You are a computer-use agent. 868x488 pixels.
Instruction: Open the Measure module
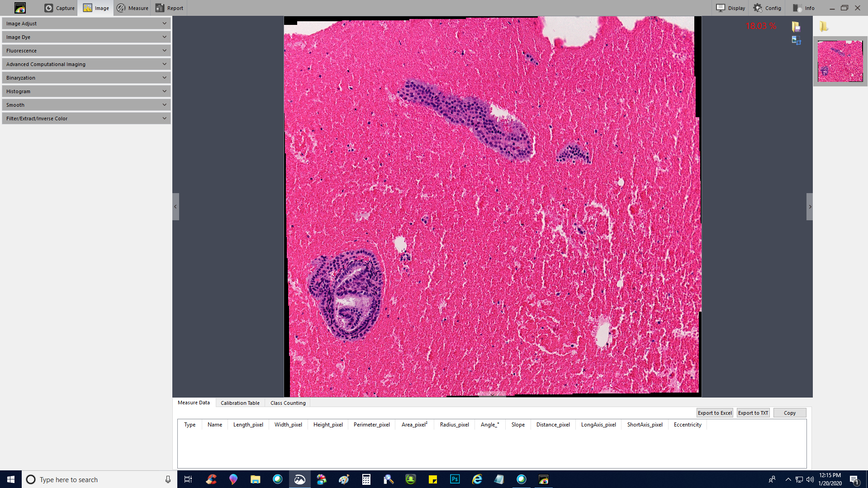(x=133, y=8)
